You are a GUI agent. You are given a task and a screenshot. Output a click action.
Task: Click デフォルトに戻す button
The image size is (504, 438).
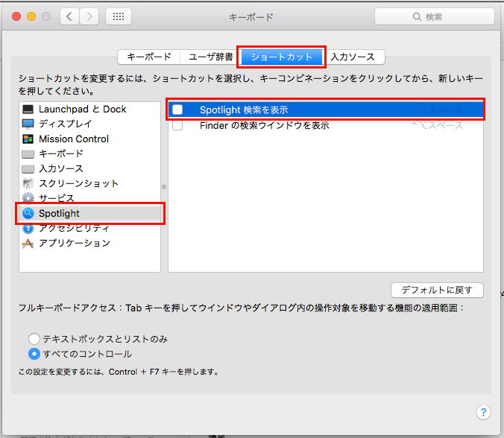[x=437, y=290]
